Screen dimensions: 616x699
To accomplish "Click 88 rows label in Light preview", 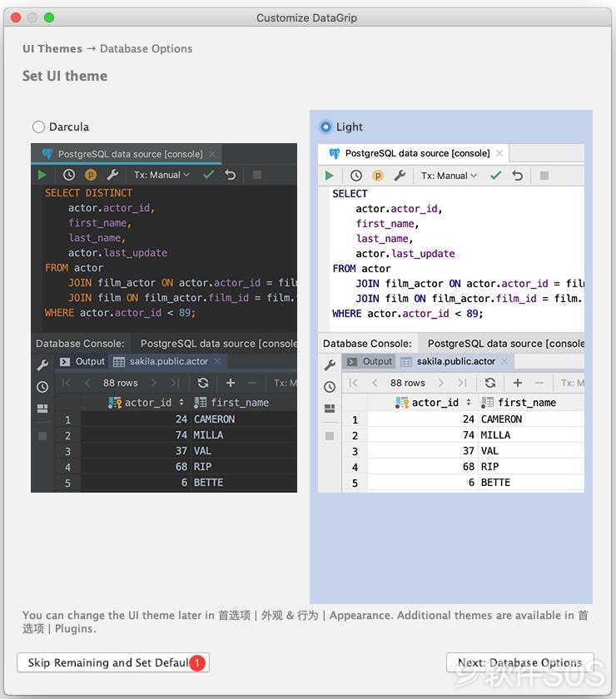I will click(x=408, y=383).
